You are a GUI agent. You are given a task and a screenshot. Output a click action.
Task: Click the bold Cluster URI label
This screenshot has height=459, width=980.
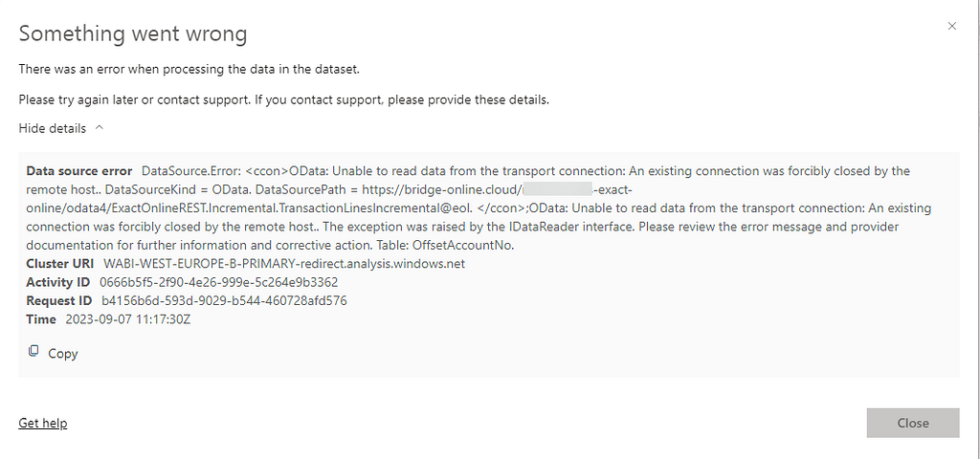pos(60,263)
